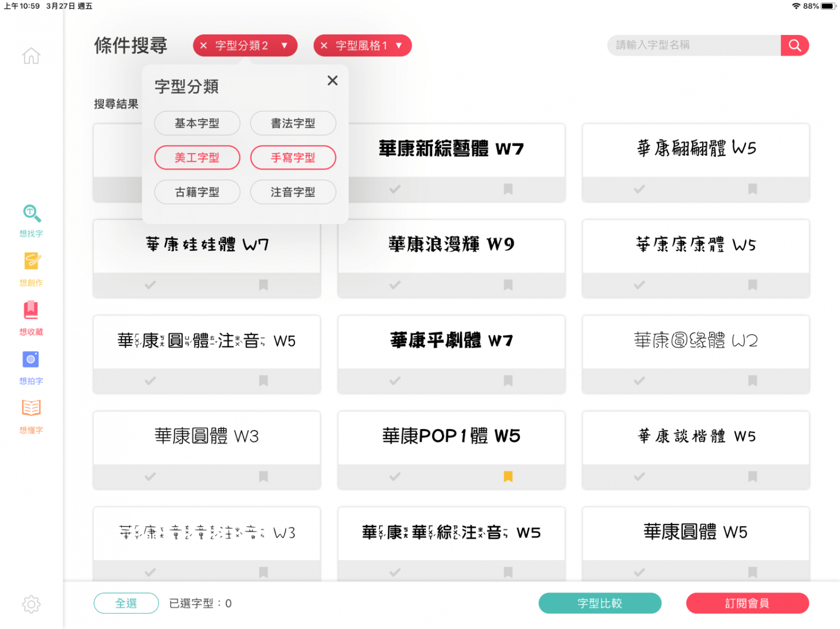Select the 基本字型 category
This screenshot has height=629, width=840.
coord(197,124)
